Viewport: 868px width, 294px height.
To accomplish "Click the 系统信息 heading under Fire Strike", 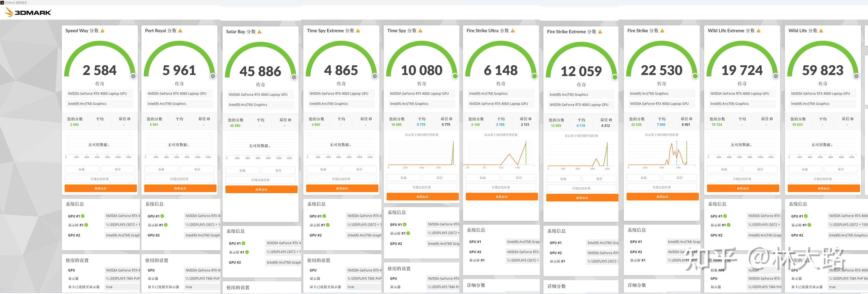I will pyautogui.click(x=637, y=230).
